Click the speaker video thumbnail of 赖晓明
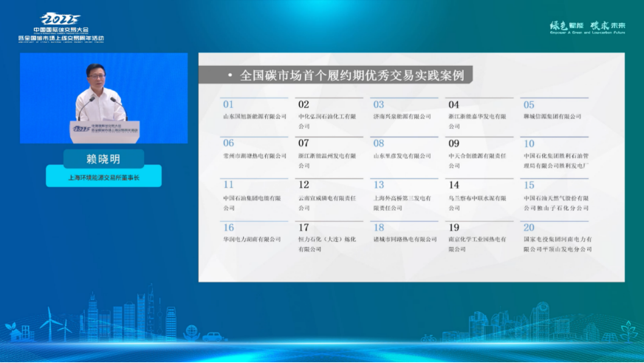644x363 pixels. click(x=103, y=98)
